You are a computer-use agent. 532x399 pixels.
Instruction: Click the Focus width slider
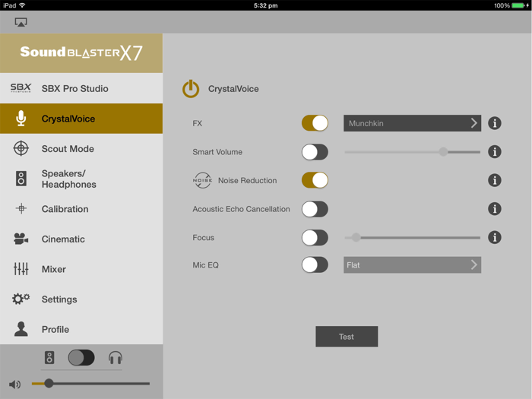(412, 237)
